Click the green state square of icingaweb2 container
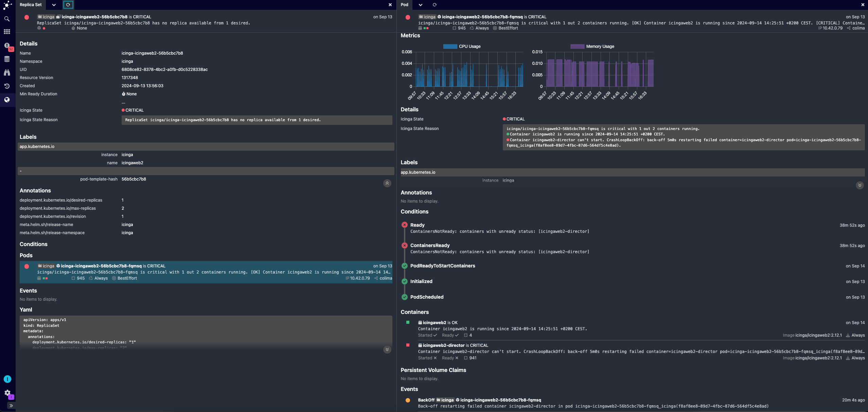Viewport: 868px width, 412px height. coord(408,322)
